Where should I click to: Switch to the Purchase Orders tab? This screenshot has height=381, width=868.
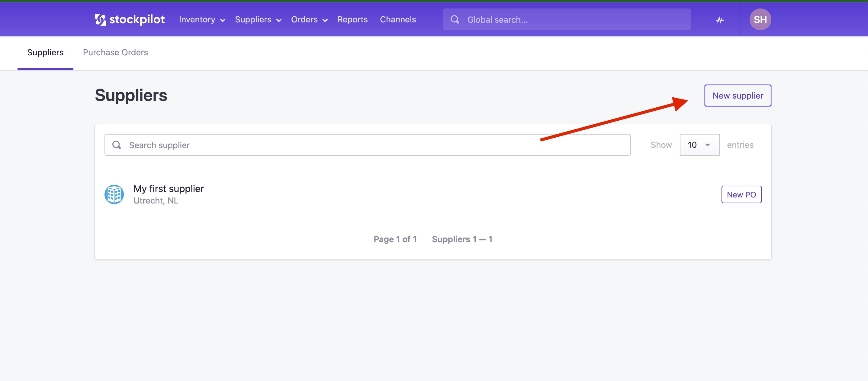click(116, 53)
